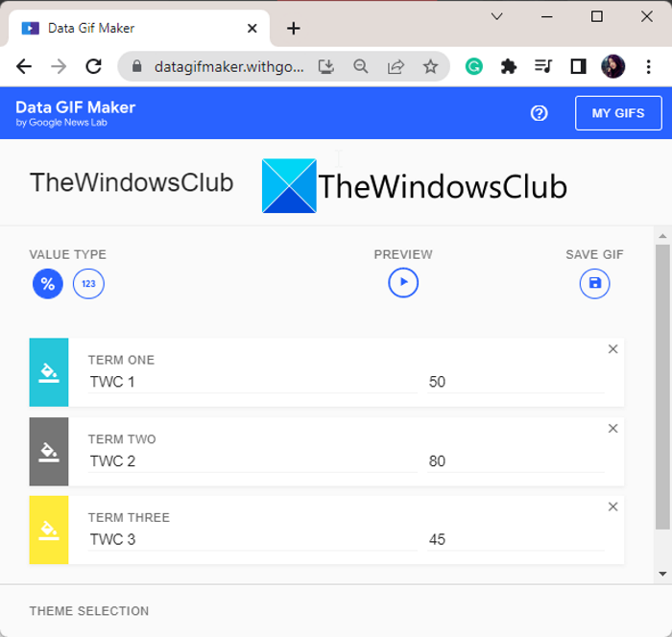Open the Chrome three-dot menu
This screenshot has width=672, height=637.
pos(648,66)
